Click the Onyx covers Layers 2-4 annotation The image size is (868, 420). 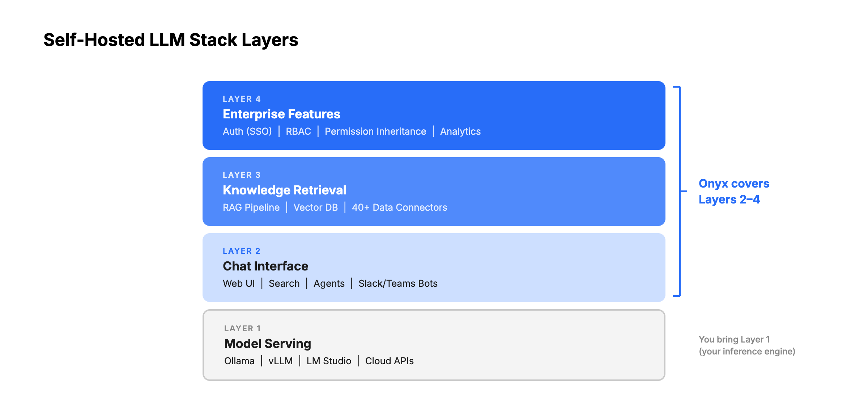[x=734, y=192]
